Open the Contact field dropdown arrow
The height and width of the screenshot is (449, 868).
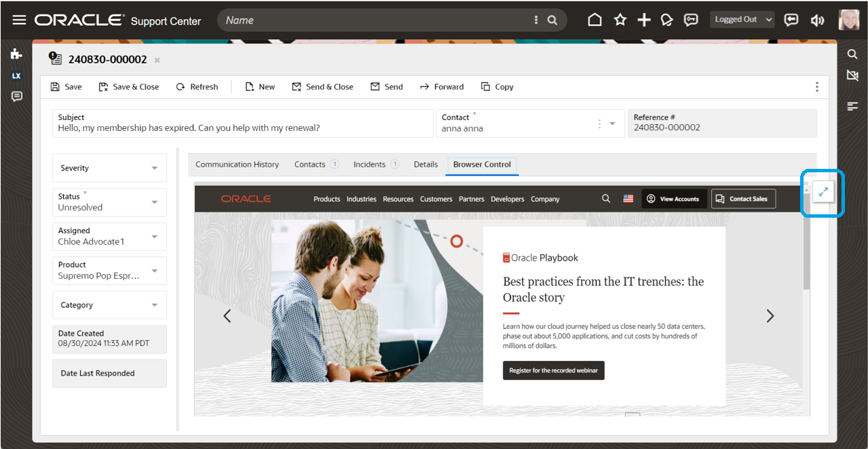[x=612, y=124]
